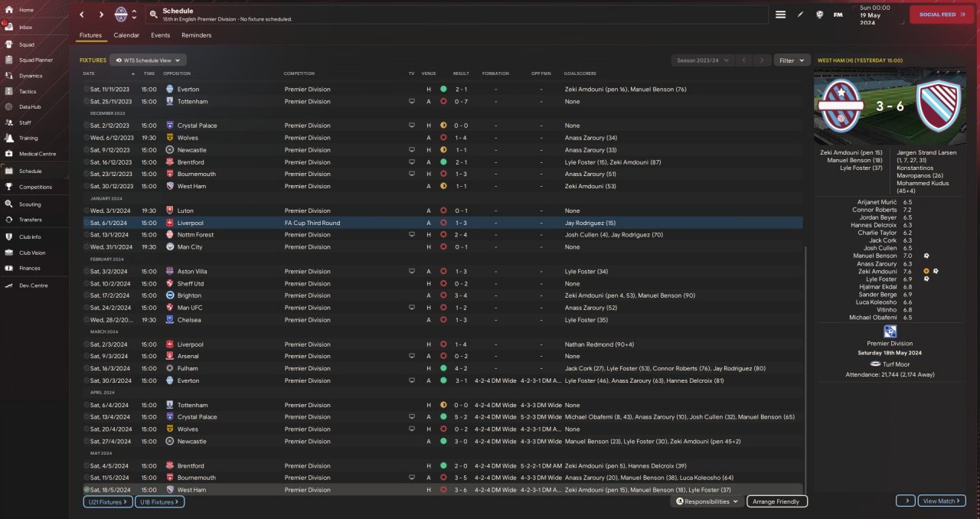Open the Social Feed button
The height and width of the screenshot is (519, 980).
point(942,15)
